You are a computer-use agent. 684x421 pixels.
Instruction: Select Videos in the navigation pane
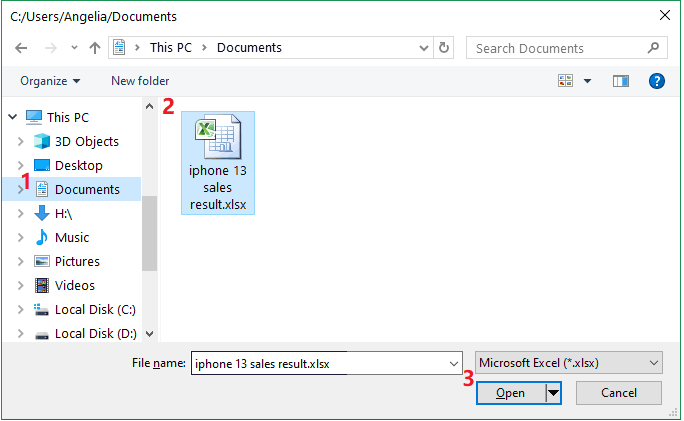[74, 285]
